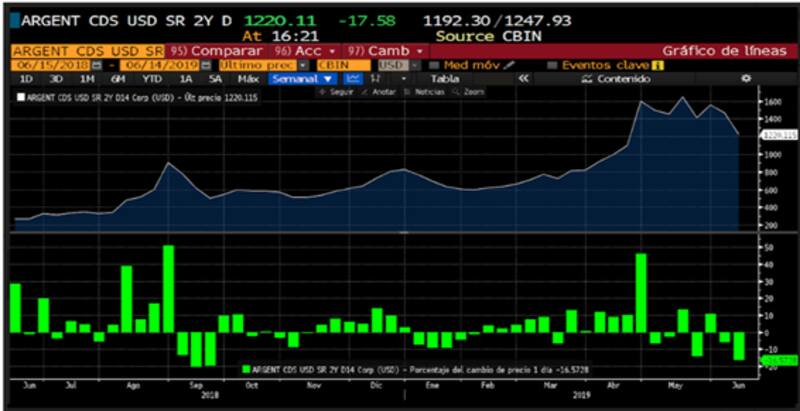Screen dimensions: 800x411
Task: Open the chart settings gear
Action: coord(745,78)
